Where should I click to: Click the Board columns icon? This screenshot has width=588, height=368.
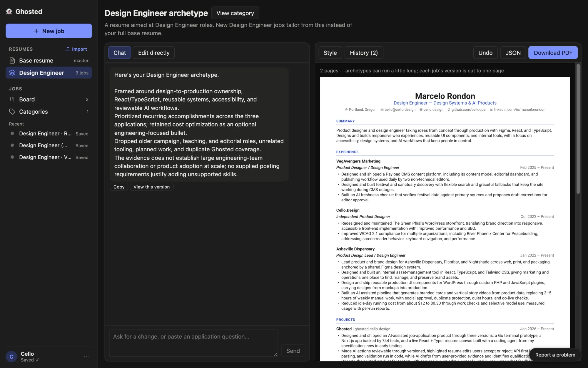[x=12, y=99]
